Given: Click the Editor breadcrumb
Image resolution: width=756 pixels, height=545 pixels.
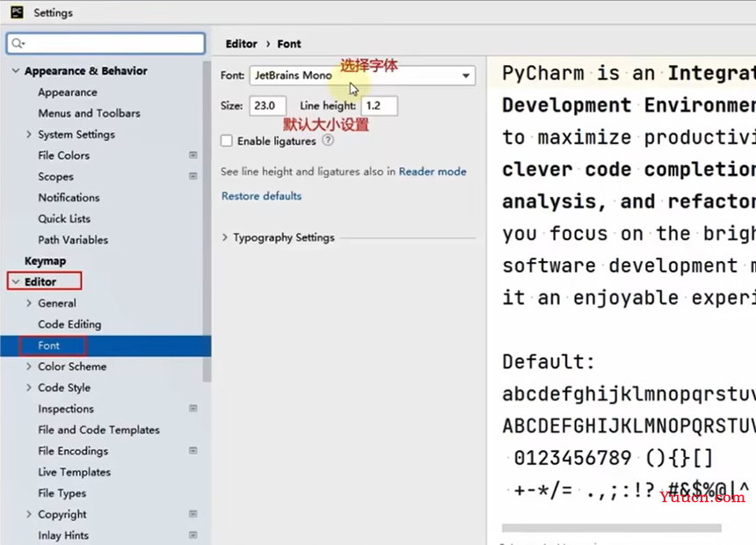Looking at the screenshot, I should [x=242, y=44].
